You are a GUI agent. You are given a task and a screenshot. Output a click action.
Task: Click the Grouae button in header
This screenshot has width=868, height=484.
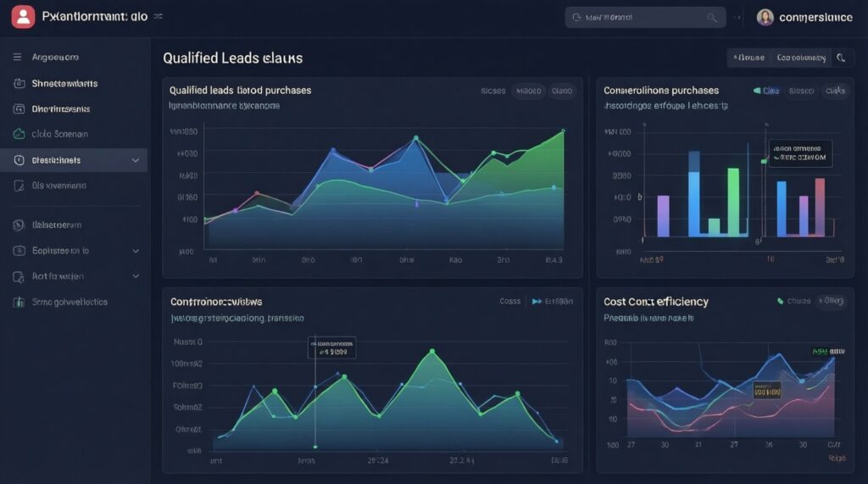tap(749, 58)
